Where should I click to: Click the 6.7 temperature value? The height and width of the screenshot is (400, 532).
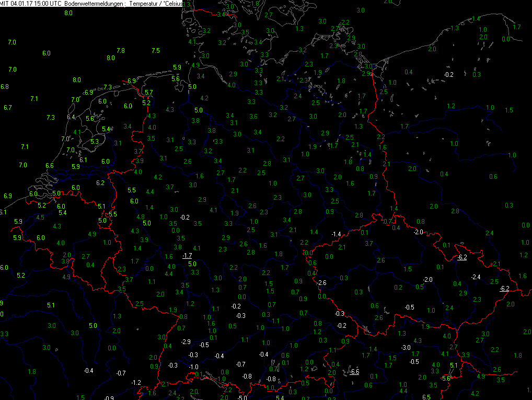pos(7,108)
